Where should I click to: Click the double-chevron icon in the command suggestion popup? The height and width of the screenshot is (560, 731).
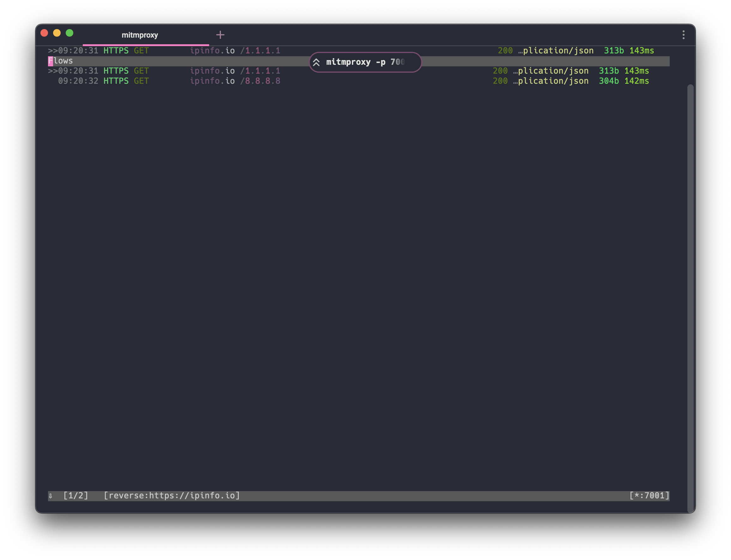pyautogui.click(x=317, y=62)
